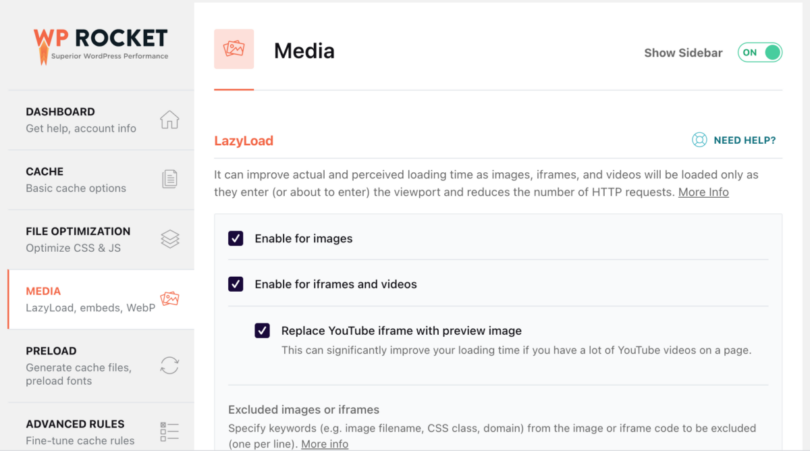Open More info link under Excluded images
This screenshot has width=810, height=451.
pos(324,444)
